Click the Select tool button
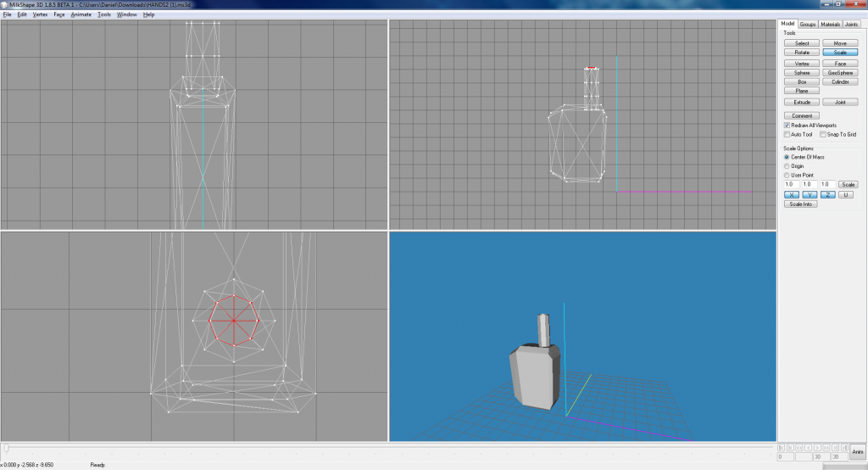This screenshot has width=868, height=470. 802,42
